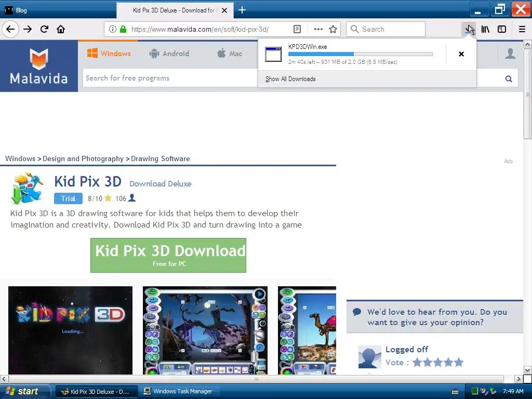Open the camel screenshot thumbnail
The width and height of the screenshot is (532, 399).
click(x=307, y=330)
